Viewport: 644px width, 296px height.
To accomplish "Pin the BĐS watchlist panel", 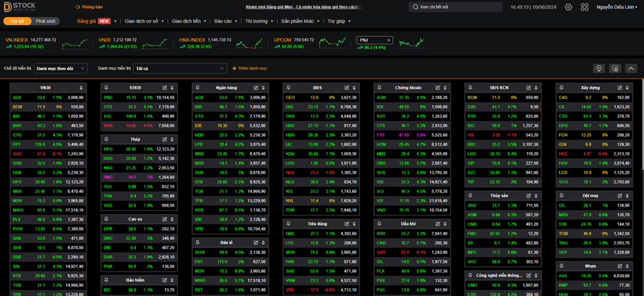I will tap(289, 88).
